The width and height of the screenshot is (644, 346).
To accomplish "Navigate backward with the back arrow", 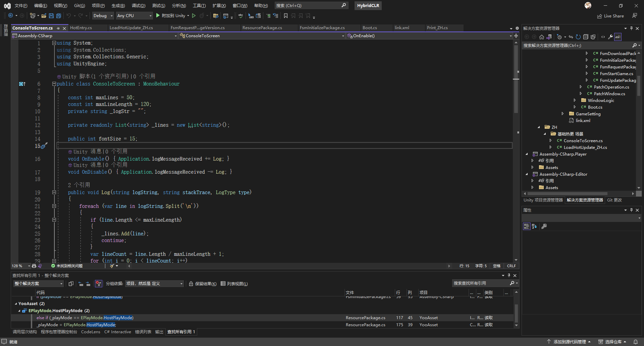I will (11, 15).
